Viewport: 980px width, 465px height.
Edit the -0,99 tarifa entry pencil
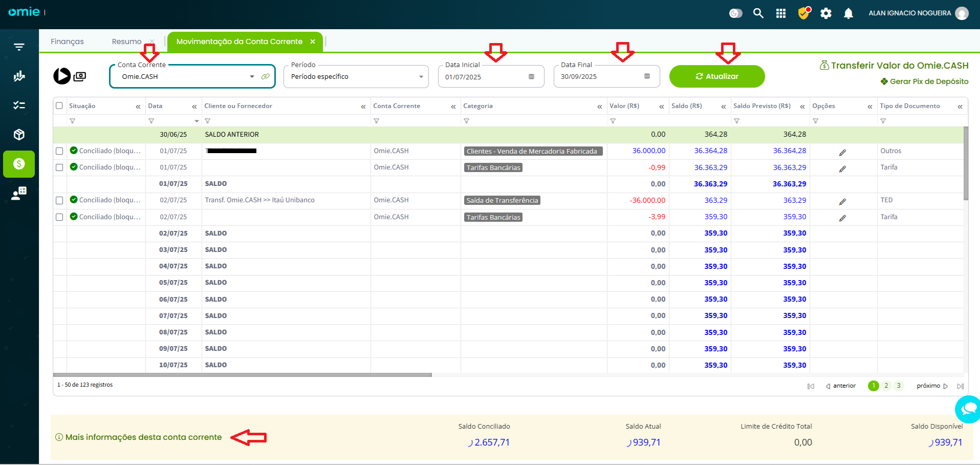[x=842, y=168]
